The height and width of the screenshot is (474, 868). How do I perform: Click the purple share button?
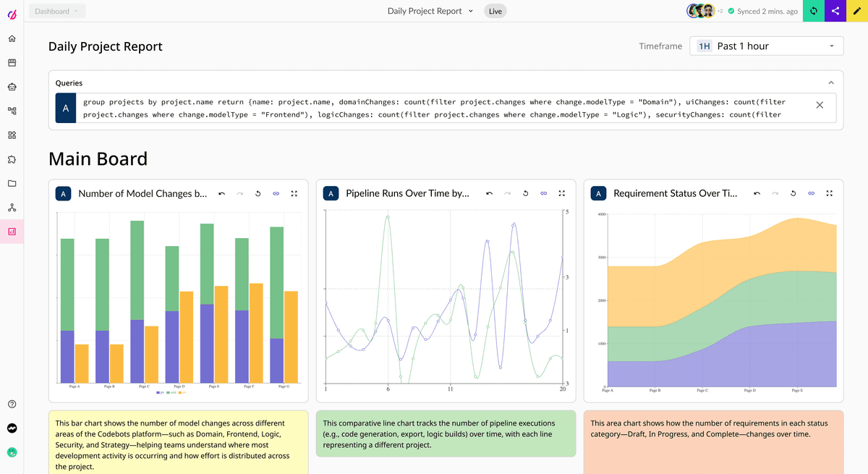(x=835, y=11)
